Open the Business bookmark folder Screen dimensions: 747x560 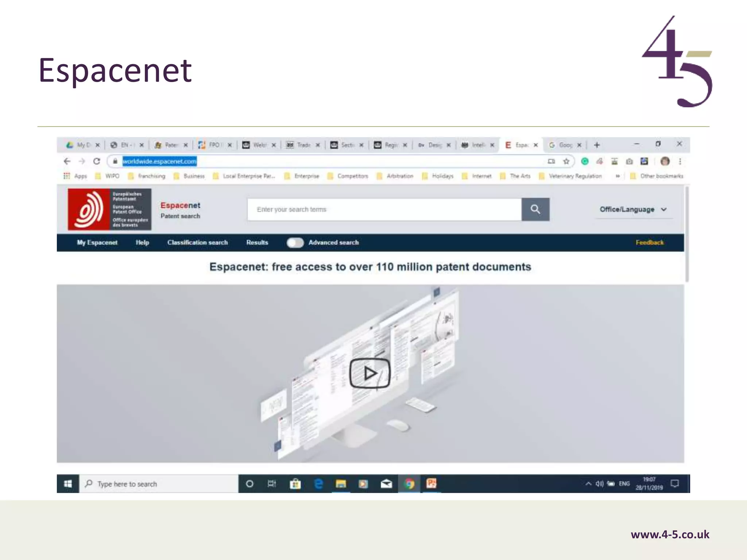point(189,176)
